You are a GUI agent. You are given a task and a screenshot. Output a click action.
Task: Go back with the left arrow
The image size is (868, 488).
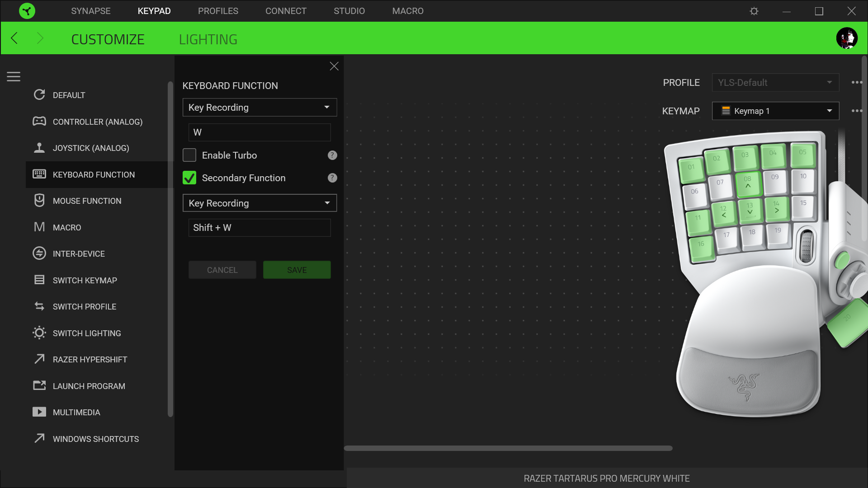pos(14,38)
